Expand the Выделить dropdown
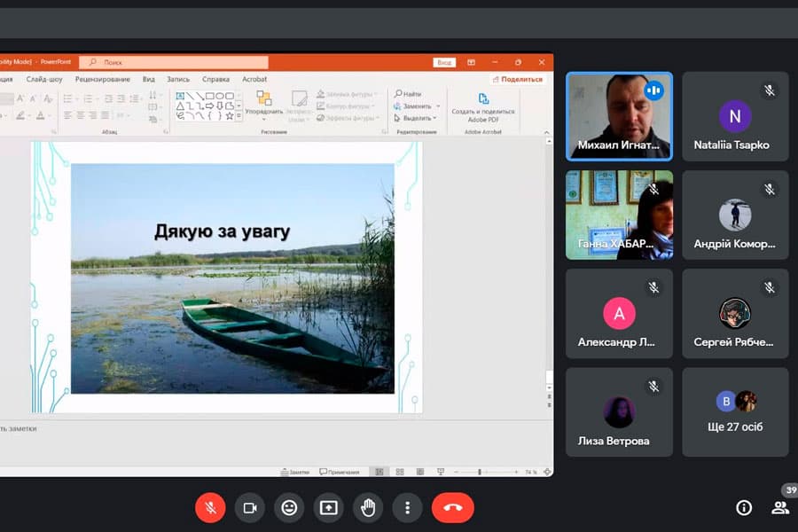Viewport: 798px width, 532px height. coord(434,118)
